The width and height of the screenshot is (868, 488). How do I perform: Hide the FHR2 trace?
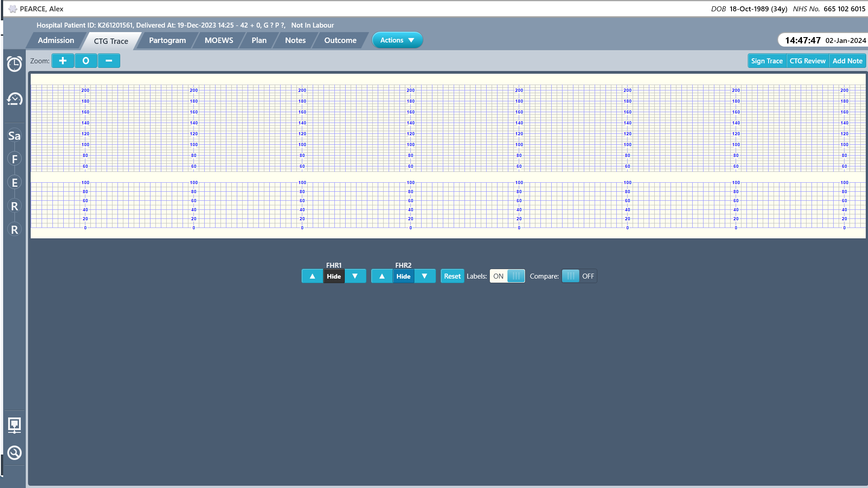[404, 276]
